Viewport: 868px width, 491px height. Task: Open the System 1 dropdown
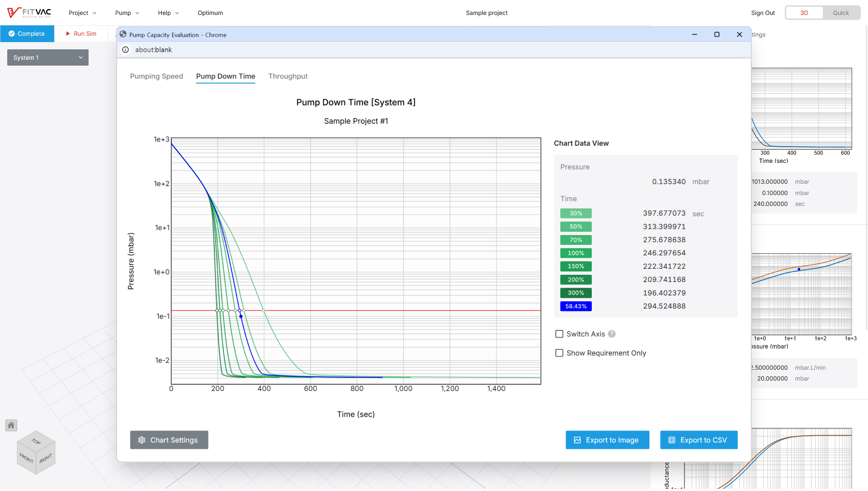click(47, 58)
